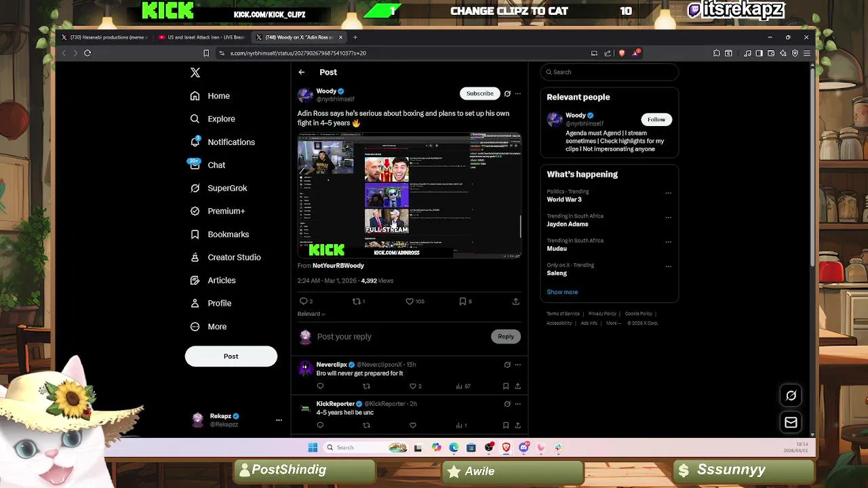
Task: Reload the page
Action: pos(87,53)
